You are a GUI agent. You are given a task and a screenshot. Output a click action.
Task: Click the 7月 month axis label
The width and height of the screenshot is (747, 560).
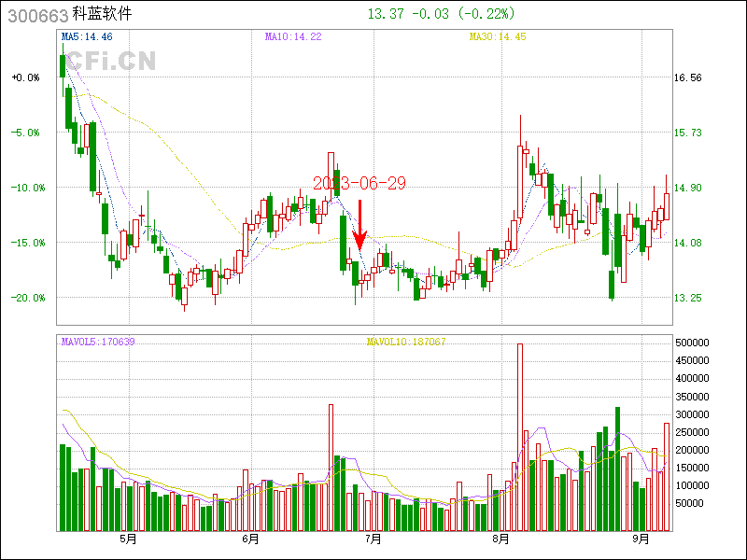tap(373, 539)
